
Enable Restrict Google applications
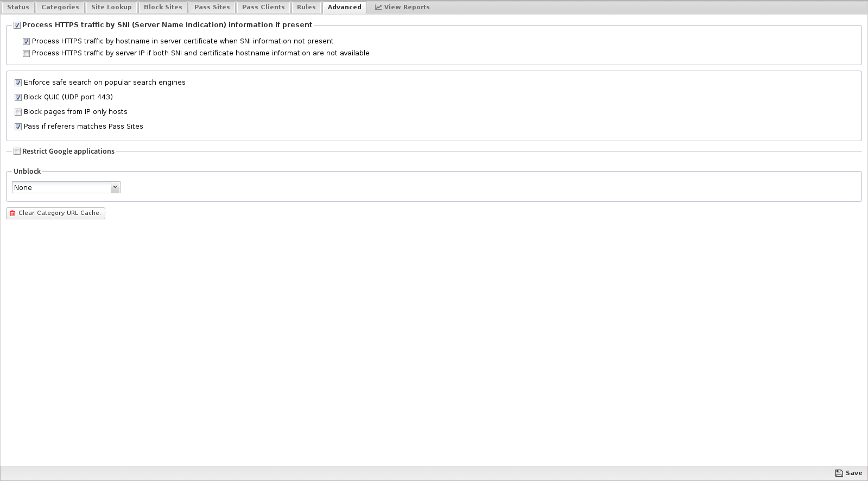point(17,151)
